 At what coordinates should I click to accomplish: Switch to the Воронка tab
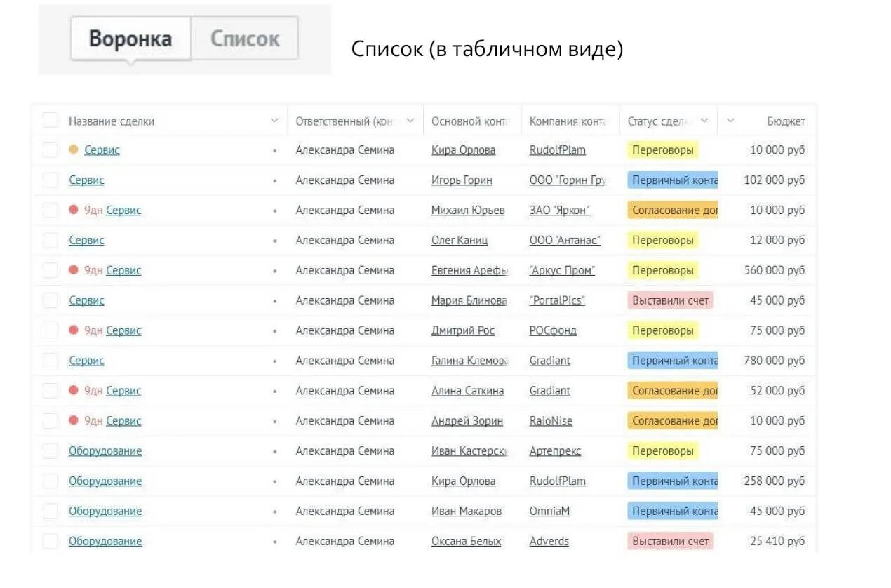(130, 40)
